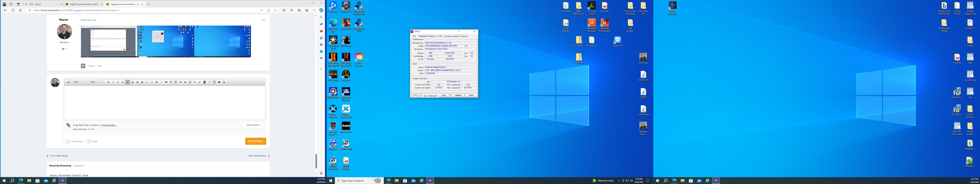Viewport: 980px width, 184px height.
Task: Open the Size dropdown in the editor
Action: point(94,82)
